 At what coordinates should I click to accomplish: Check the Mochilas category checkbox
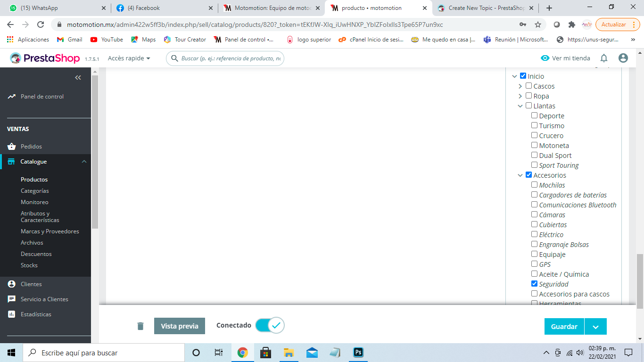tap(534, 185)
